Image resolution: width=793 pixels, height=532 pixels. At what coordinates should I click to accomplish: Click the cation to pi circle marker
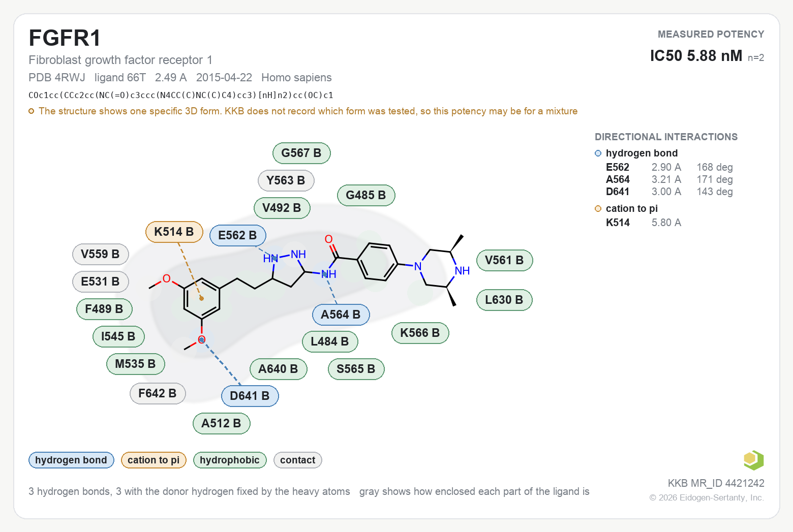pyautogui.click(x=598, y=209)
